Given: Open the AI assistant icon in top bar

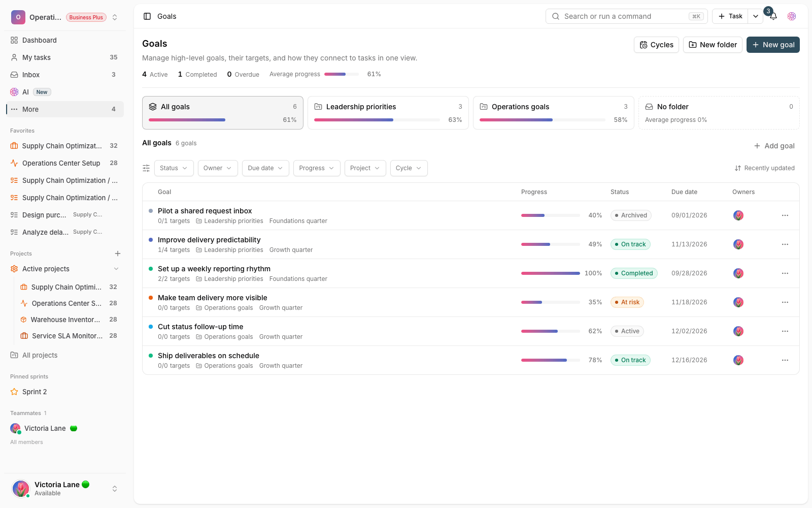Looking at the screenshot, I should [x=792, y=16].
